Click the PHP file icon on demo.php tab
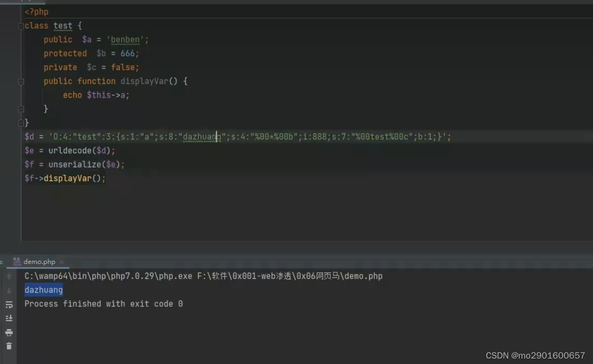Viewport: 593px width, 364px height. point(18,261)
